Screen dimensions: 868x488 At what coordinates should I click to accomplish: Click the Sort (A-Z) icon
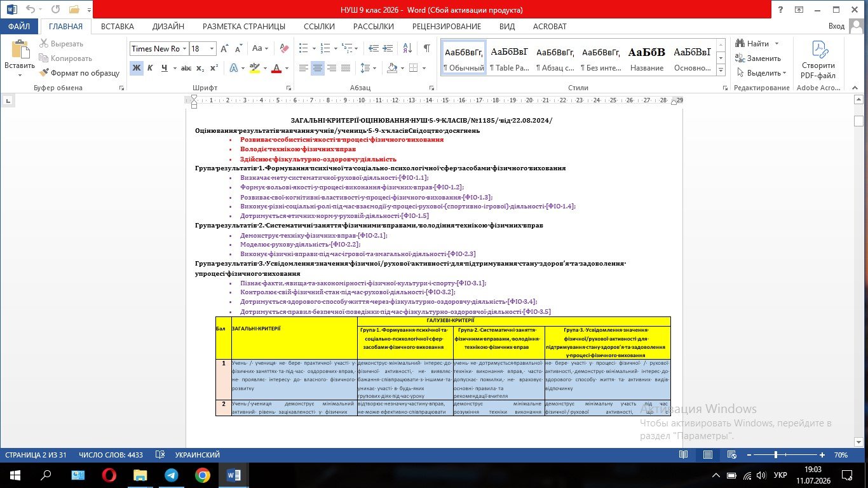(x=407, y=48)
